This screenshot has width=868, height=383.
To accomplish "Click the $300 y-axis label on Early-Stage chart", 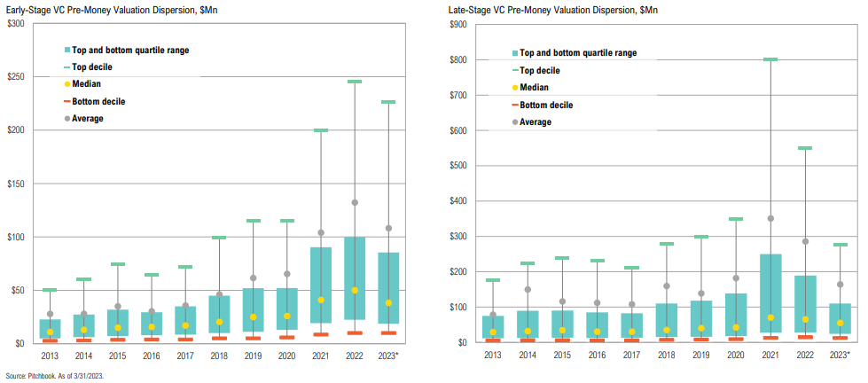I will 16,22.
